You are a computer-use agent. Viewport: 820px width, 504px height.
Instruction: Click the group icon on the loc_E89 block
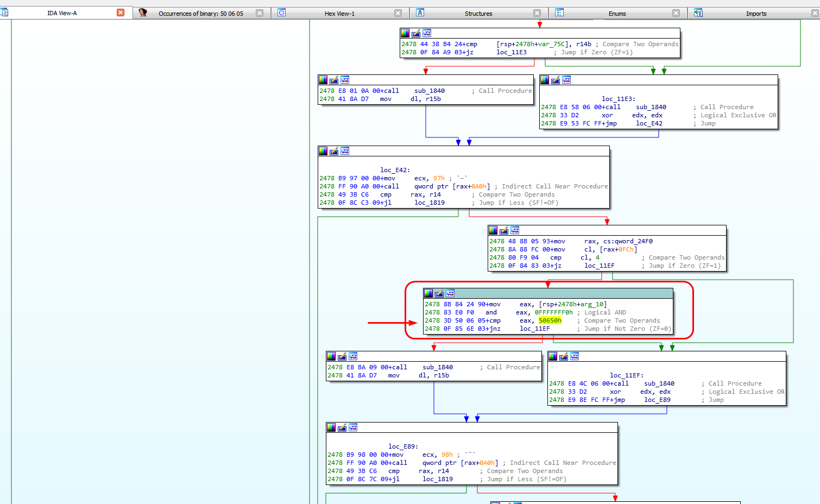(x=353, y=427)
